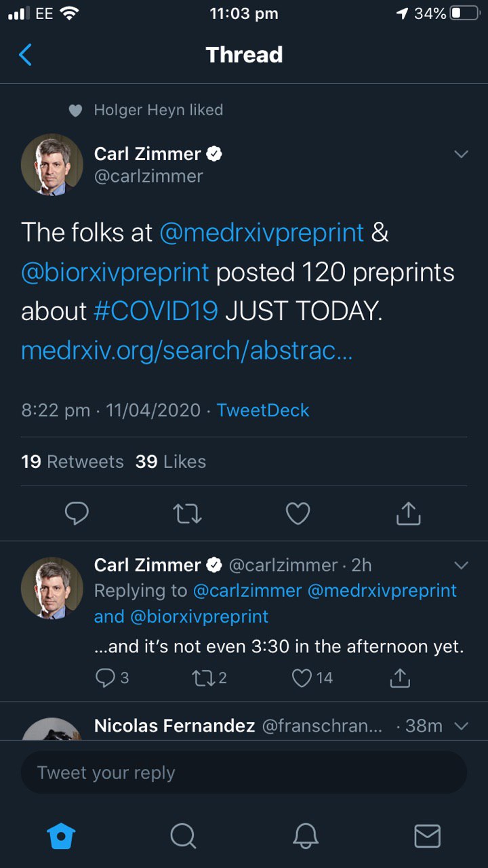Go to the Home tab
Screen dimensions: 488x868
click(61, 836)
